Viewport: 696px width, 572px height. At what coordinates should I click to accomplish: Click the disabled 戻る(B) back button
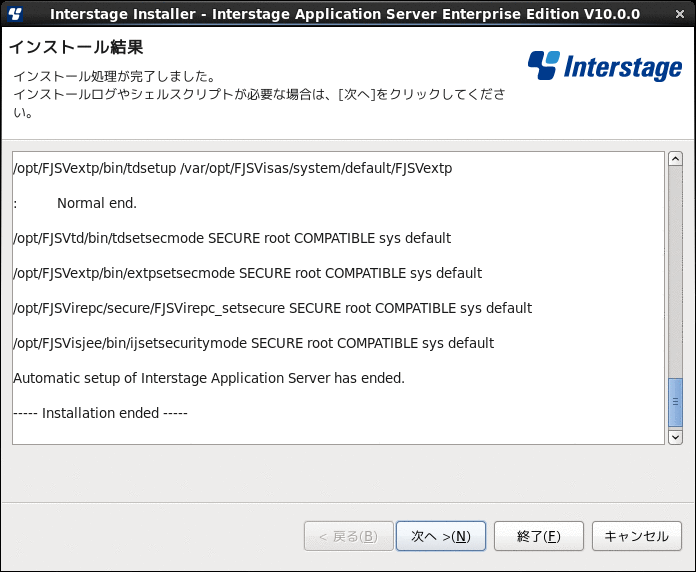tap(348, 536)
